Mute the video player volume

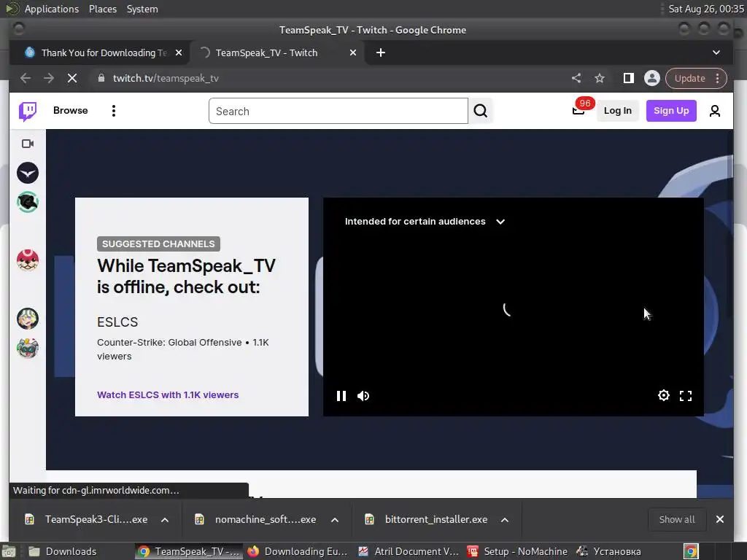point(363,396)
